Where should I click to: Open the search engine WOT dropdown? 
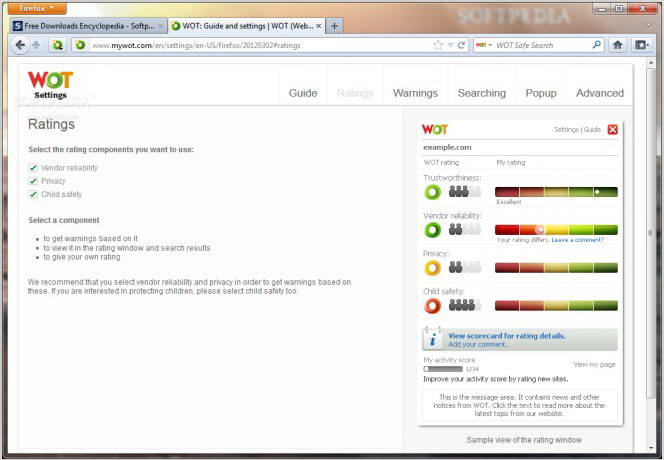tap(484, 45)
